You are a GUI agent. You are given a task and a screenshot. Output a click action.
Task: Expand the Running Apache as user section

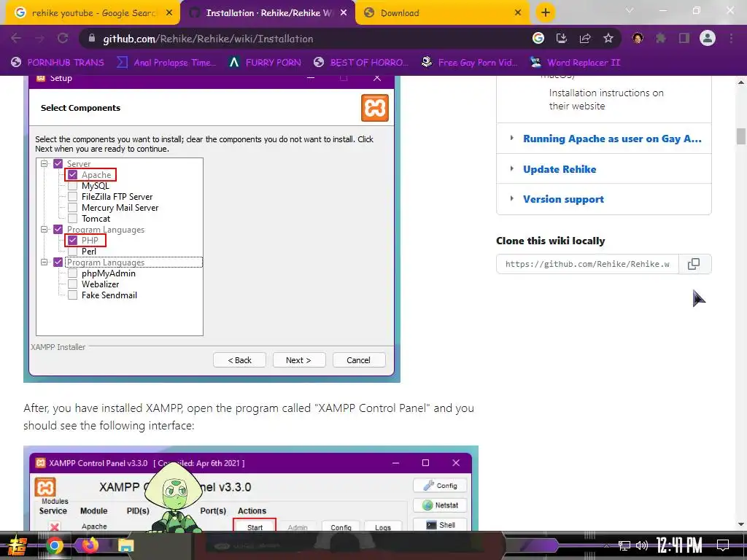click(511, 138)
